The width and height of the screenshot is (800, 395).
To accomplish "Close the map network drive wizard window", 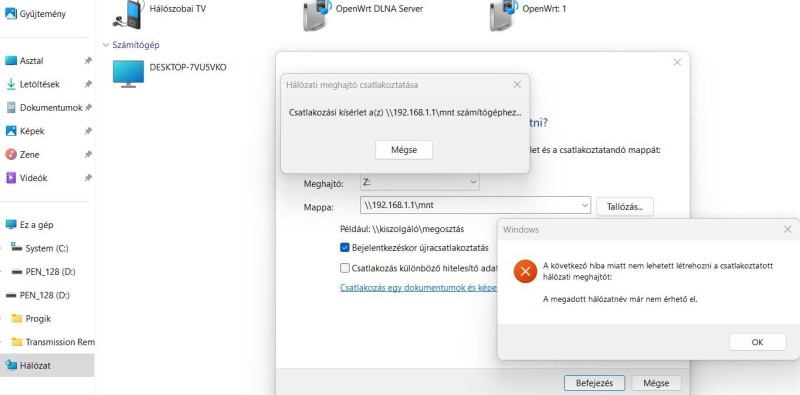I will pos(677,62).
